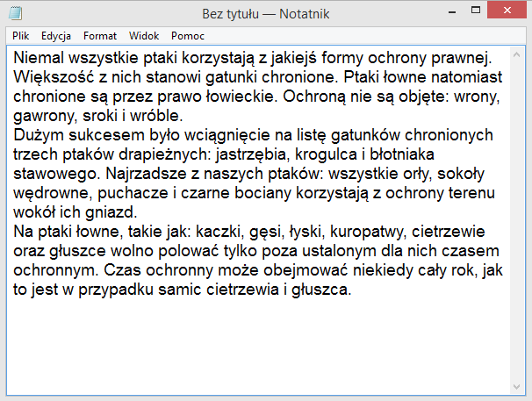
Task: Click the word 'krogulca'
Action: (326, 154)
